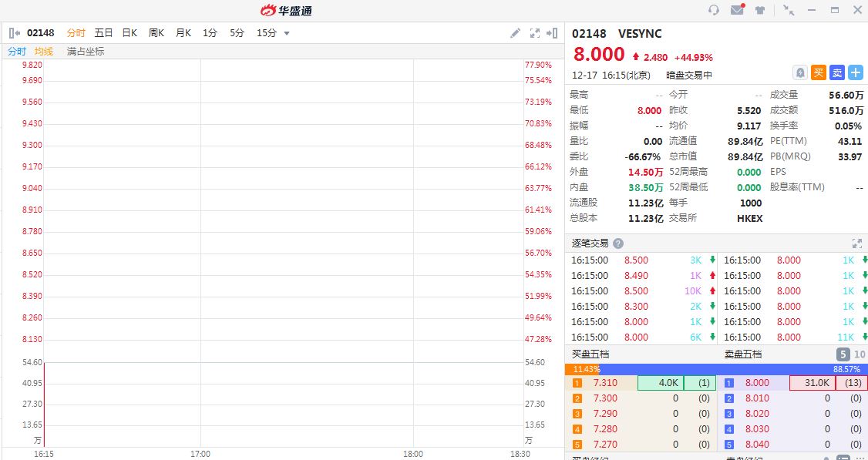This screenshot has width=868, height=460.
Task: Click the 成交量 value 56.60万
Action: [846, 96]
